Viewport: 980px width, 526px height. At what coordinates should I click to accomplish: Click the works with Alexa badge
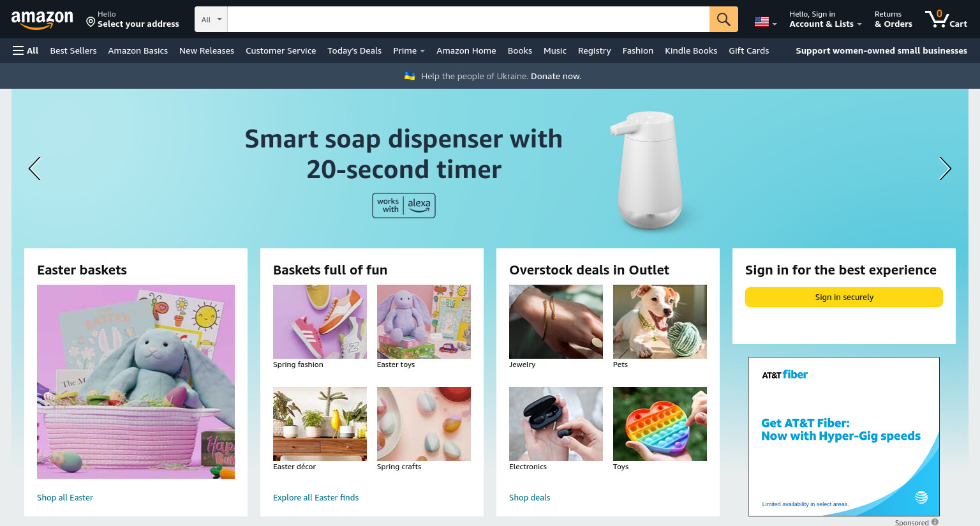pyautogui.click(x=404, y=206)
